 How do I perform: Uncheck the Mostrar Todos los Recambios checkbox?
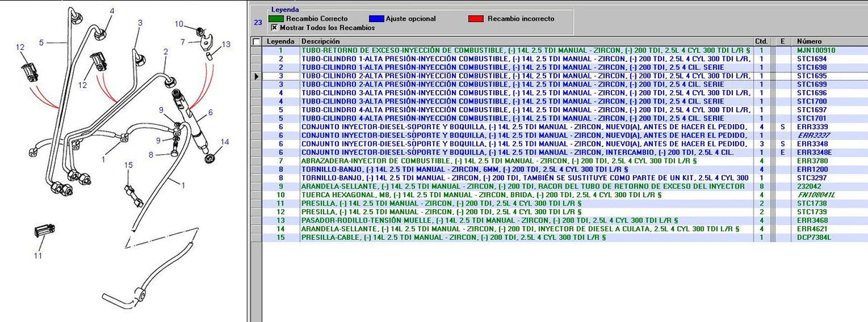point(275,27)
